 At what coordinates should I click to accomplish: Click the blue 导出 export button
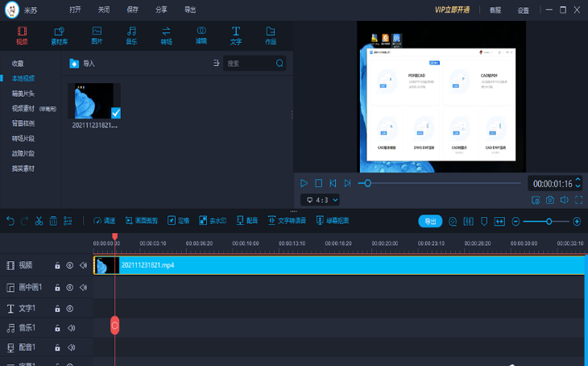pos(430,222)
